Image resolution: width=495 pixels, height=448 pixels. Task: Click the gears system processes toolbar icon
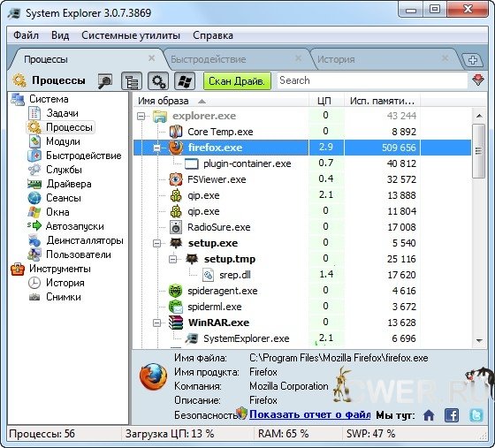158,81
